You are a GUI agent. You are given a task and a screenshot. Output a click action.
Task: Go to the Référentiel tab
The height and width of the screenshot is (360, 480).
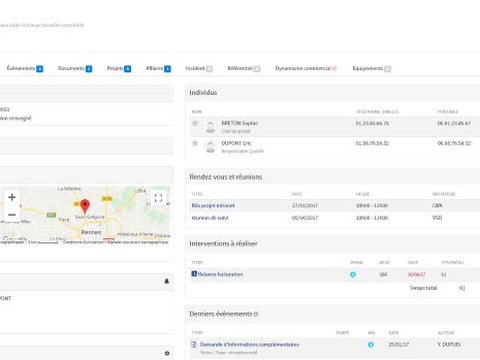coord(244,68)
